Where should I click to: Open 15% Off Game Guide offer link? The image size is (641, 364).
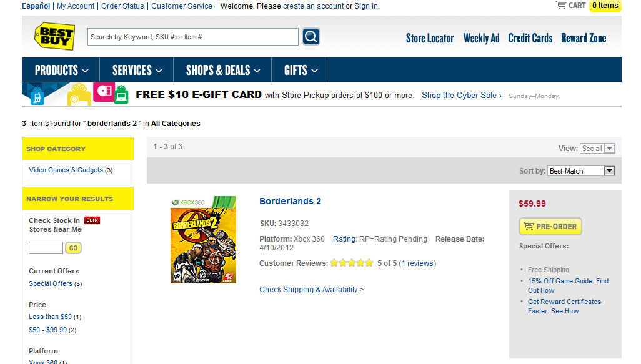[x=568, y=285]
